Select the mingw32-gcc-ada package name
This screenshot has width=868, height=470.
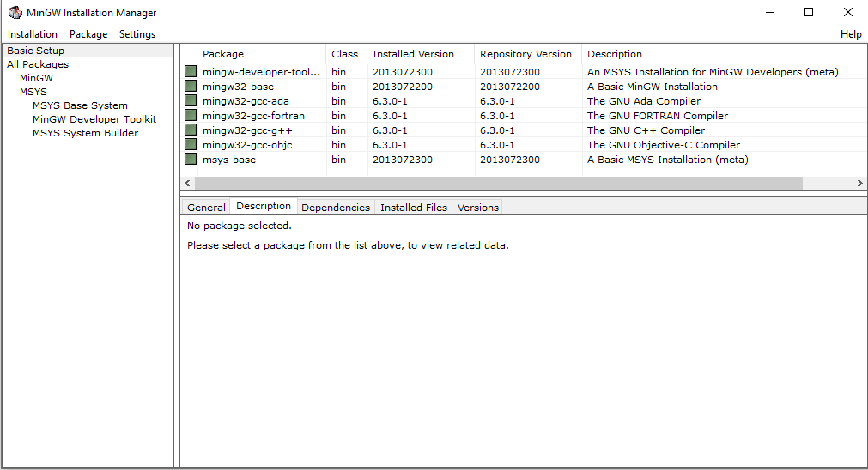coord(246,101)
